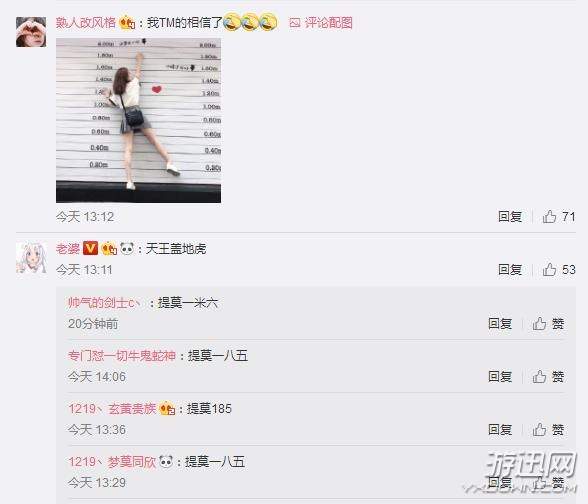Like the reply posted at 14:06

coord(548,376)
